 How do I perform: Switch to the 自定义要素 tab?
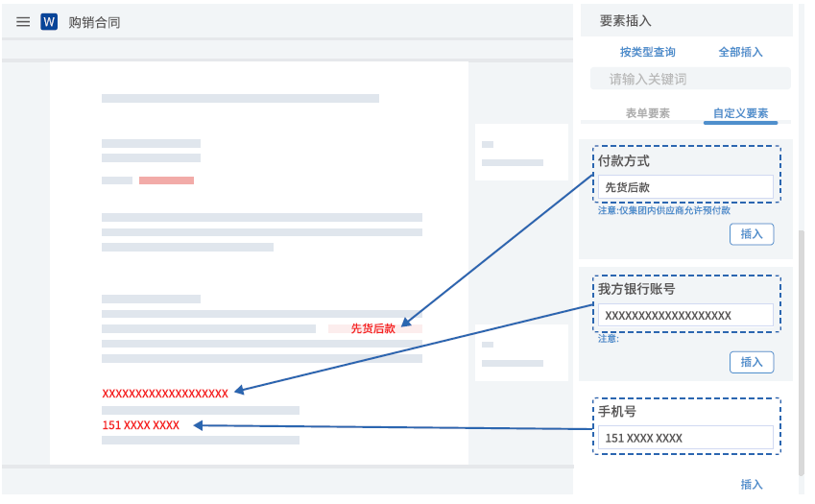click(740, 113)
